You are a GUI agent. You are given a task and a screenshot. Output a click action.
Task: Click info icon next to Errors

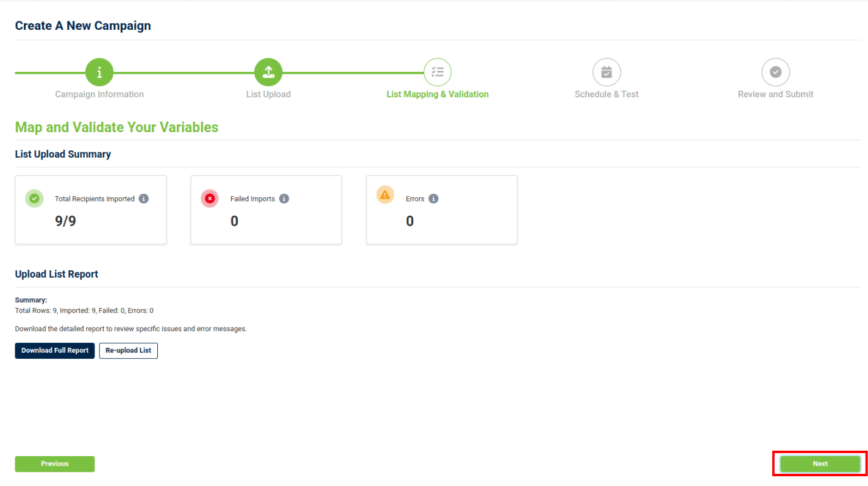tap(433, 199)
